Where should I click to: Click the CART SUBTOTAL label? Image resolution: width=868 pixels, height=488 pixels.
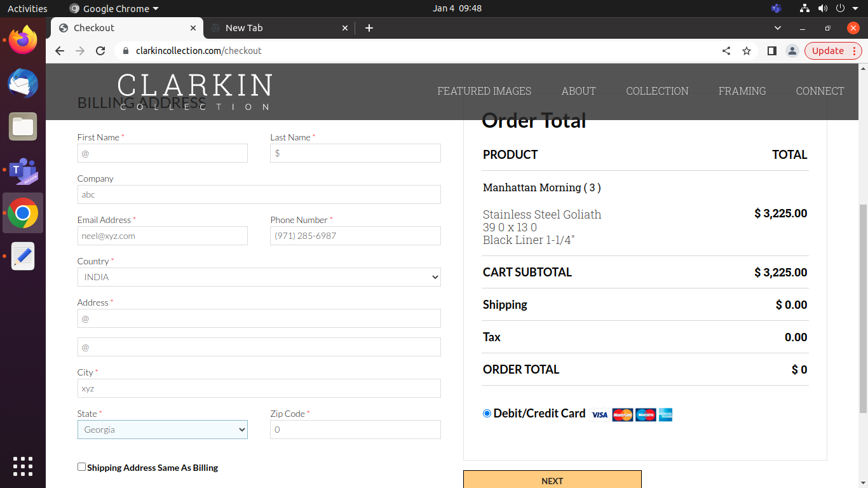click(x=527, y=273)
